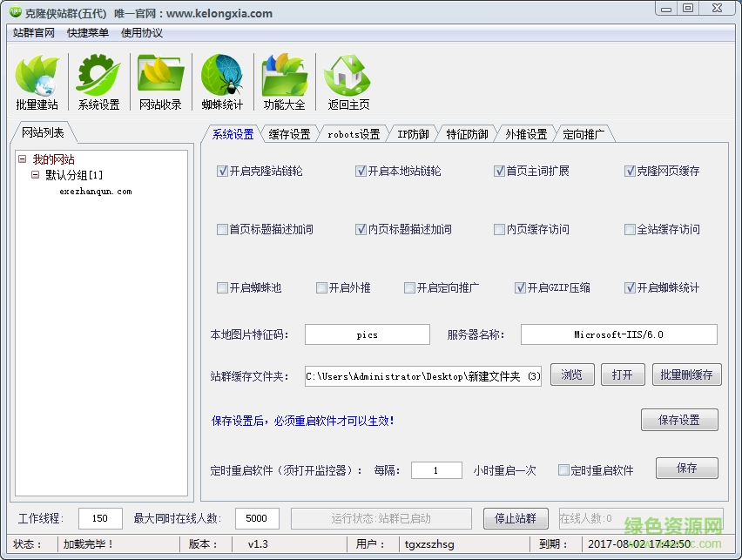This screenshot has width=742, height=560.
Task: Click the program logo icon in title bar
Action: 15,12
